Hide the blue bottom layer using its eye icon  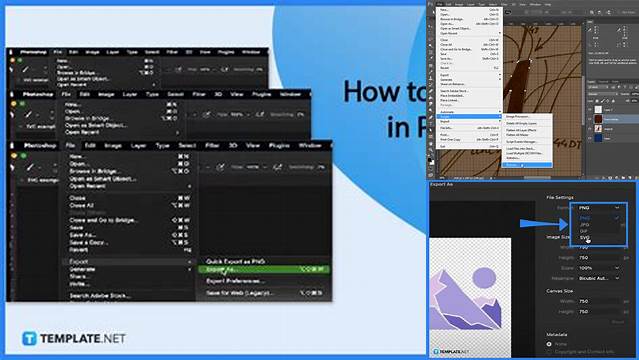[590, 138]
